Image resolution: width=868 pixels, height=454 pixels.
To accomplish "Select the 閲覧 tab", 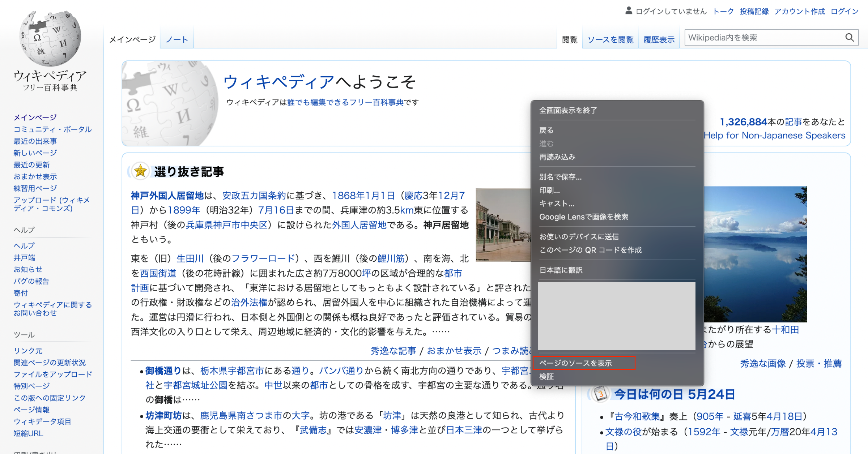I will tap(570, 40).
